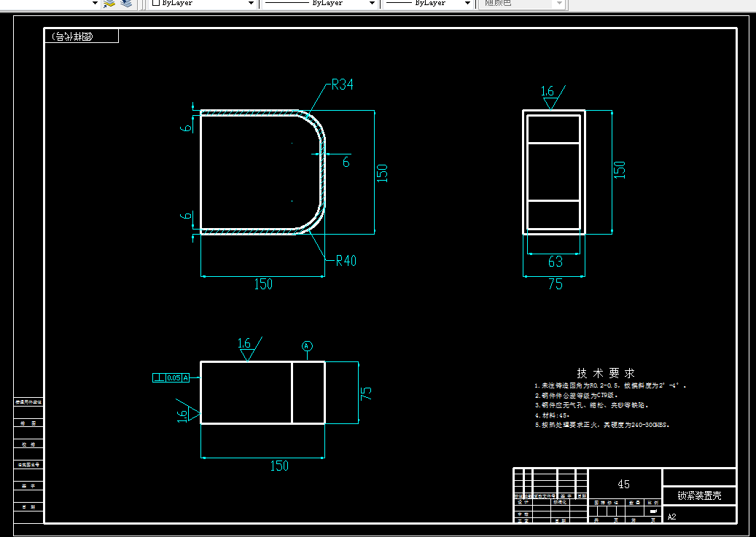756x537 pixels.
Task: Open the layer list dropdown arrow
Action: click(95, 4)
